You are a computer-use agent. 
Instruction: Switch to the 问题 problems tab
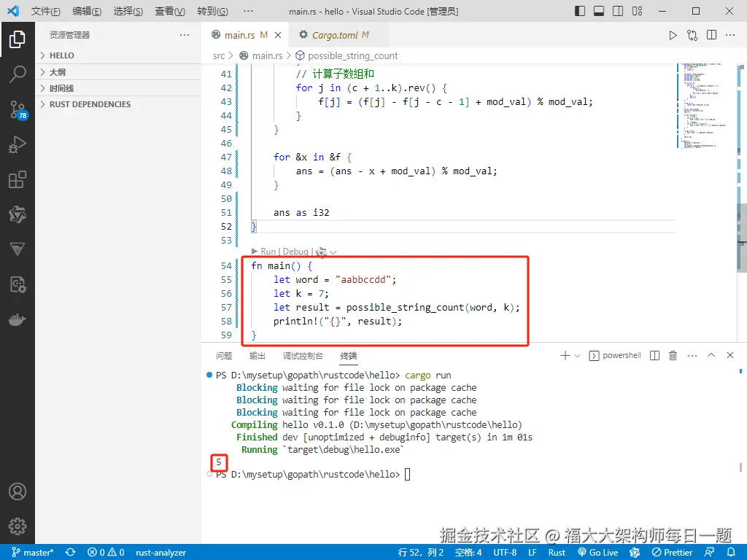(224, 356)
